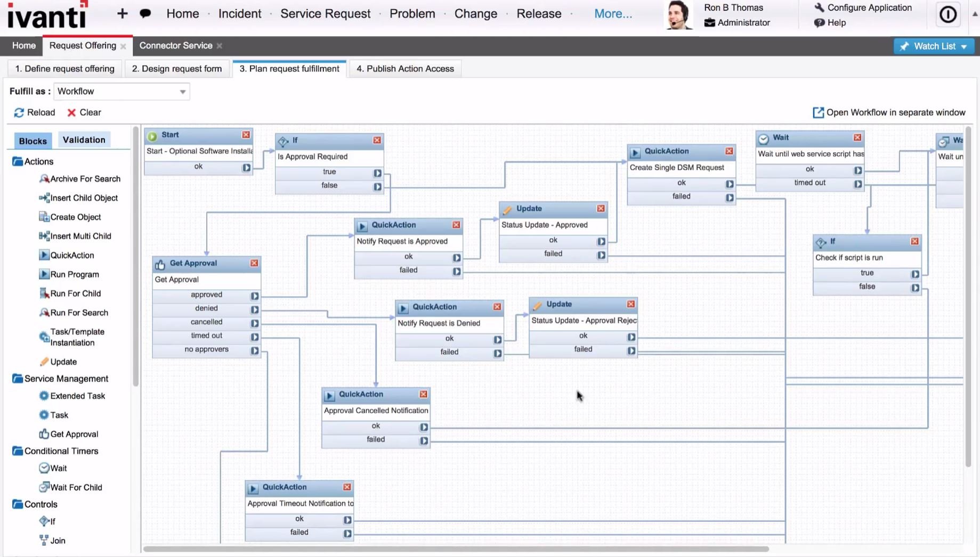Viewport: 980px width, 557px height.
Task: Click the Is Approval Required true connector
Action: (x=377, y=173)
